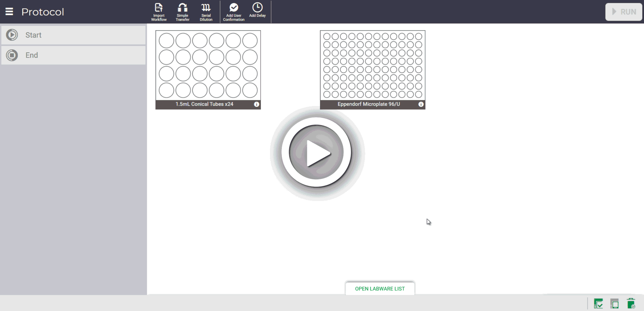644x311 pixels.
Task: Click the worktable check status icon
Action: (598, 304)
